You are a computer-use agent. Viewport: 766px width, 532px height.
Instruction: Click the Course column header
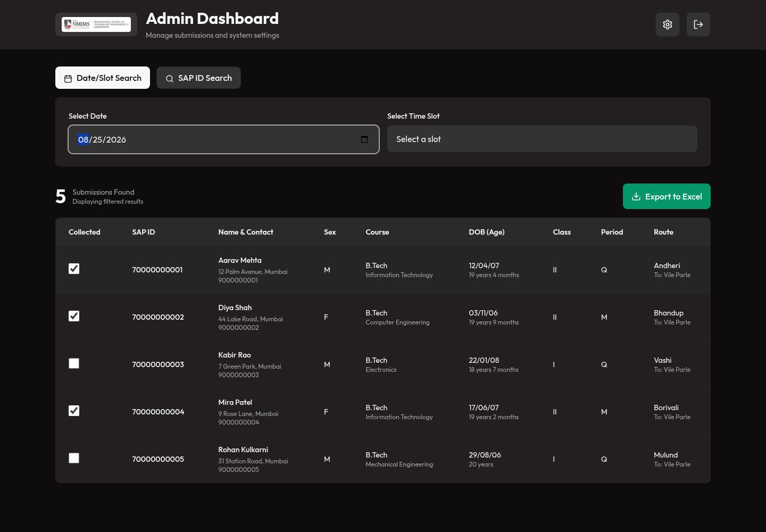tap(377, 232)
